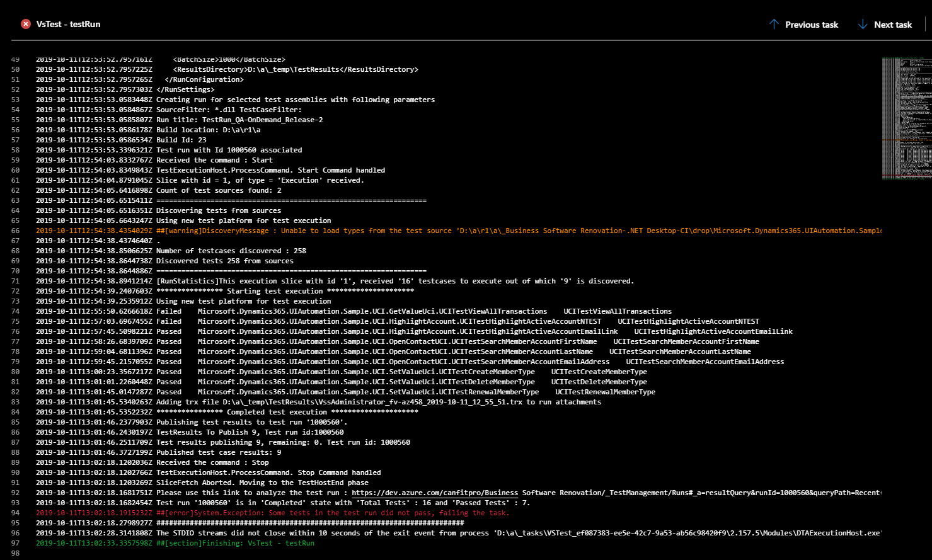Click 'Discovering tests from sources' line
The height and width of the screenshot is (560, 932).
click(x=158, y=210)
